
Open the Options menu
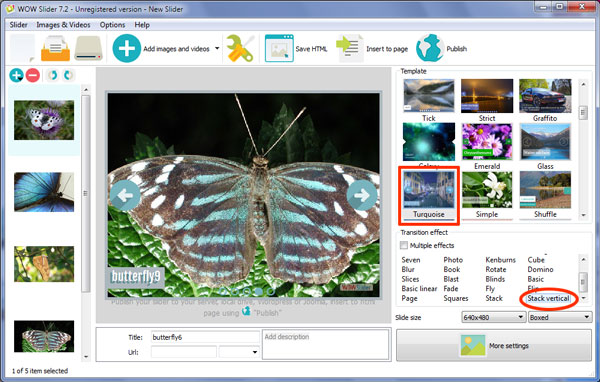(x=112, y=25)
